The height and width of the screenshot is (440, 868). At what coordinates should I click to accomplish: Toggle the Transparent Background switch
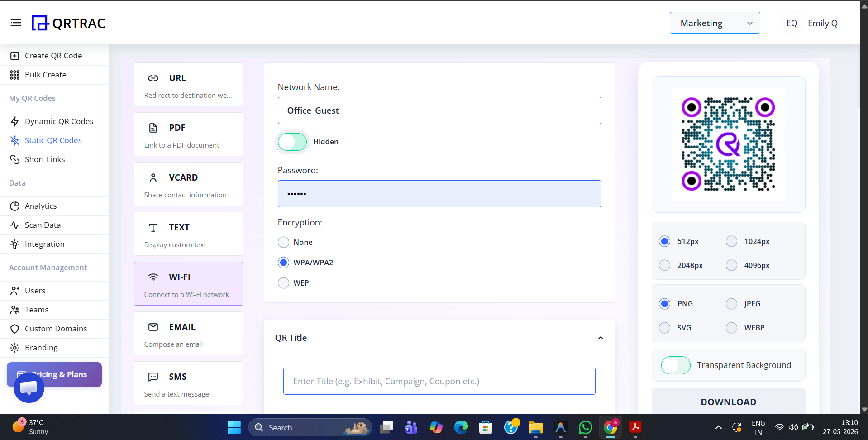tap(676, 365)
